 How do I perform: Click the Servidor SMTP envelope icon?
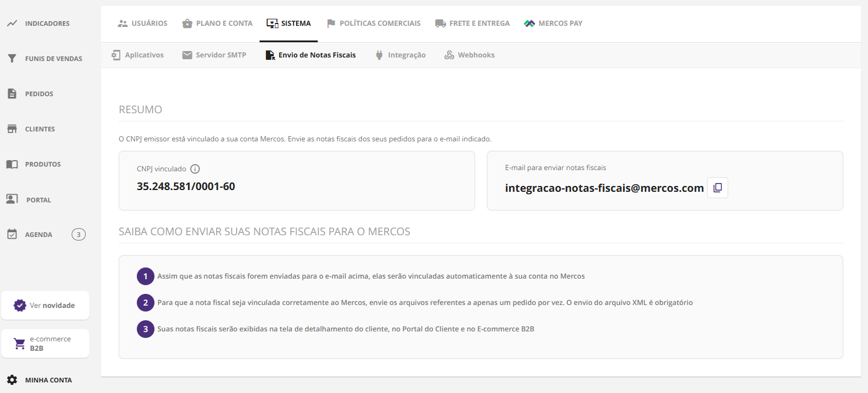tap(187, 55)
